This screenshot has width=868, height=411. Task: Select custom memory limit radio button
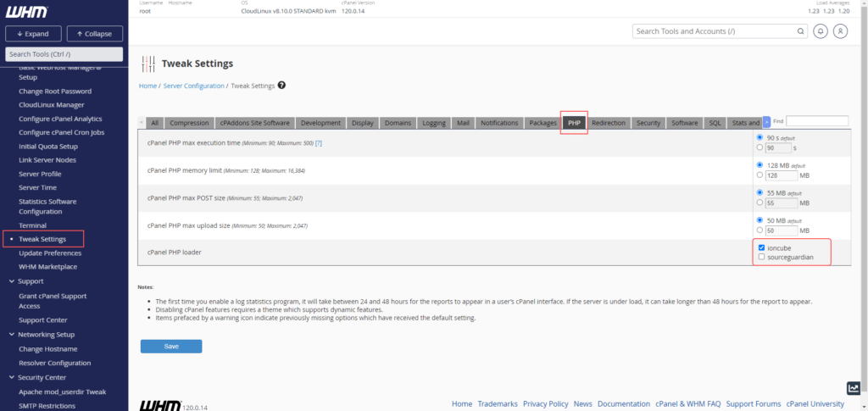click(760, 175)
